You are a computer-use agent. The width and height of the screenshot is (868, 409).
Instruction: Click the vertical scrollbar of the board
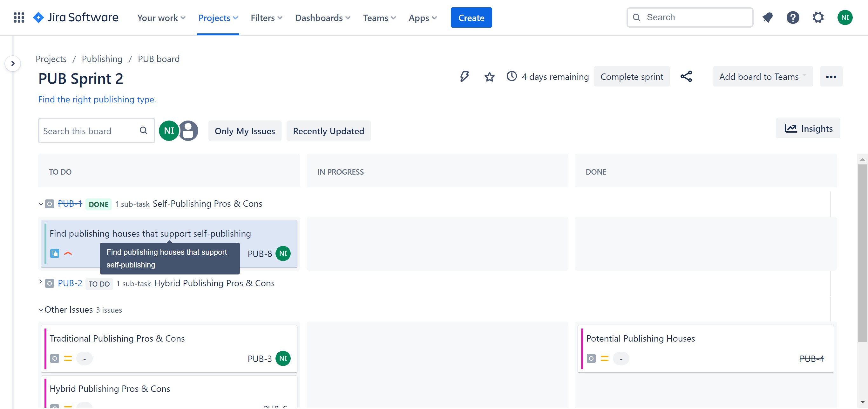[x=862, y=253]
